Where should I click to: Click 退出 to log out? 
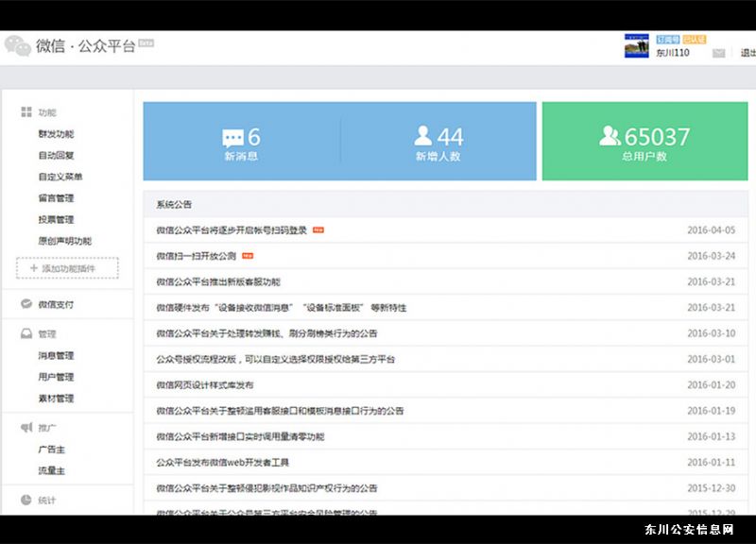(x=747, y=53)
